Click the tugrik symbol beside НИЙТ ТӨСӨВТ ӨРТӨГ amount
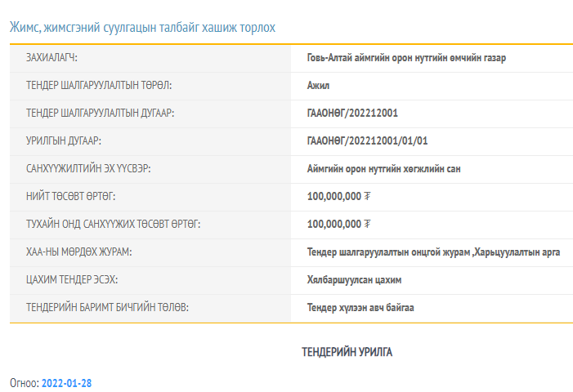The image size is (573, 392). click(368, 196)
